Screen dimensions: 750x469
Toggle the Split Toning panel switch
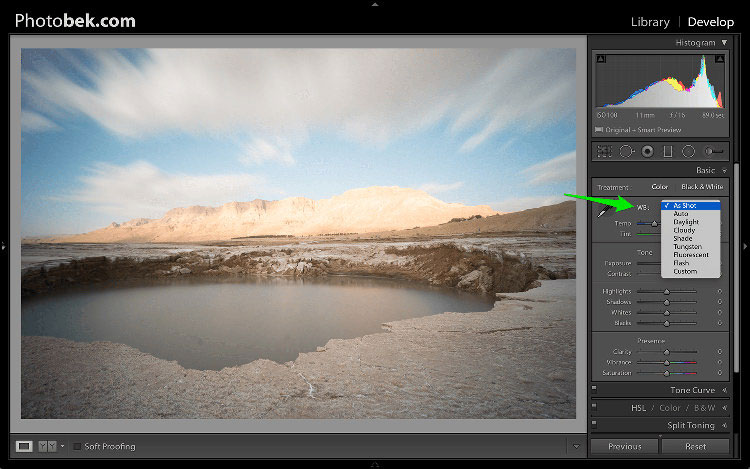[x=595, y=426]
